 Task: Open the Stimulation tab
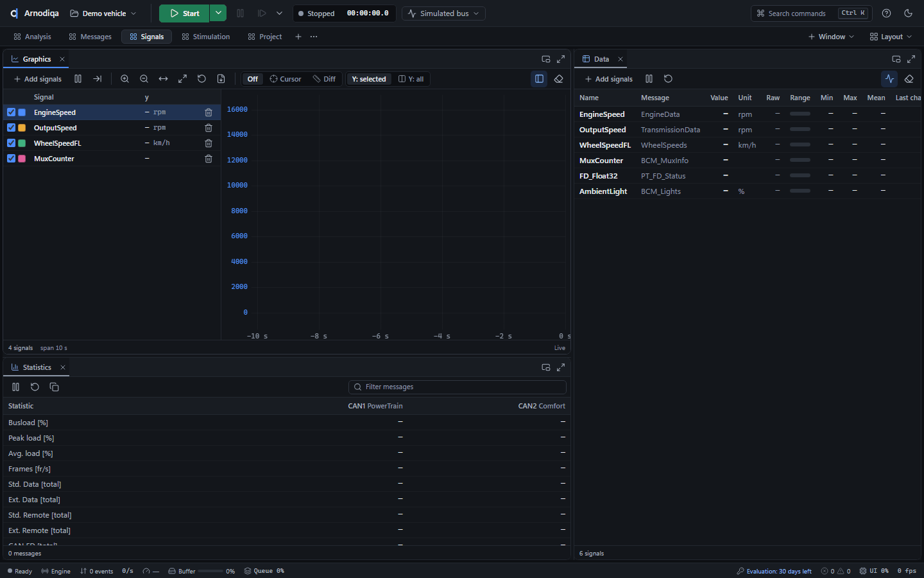pyautogui.click(x=205, y=37)
